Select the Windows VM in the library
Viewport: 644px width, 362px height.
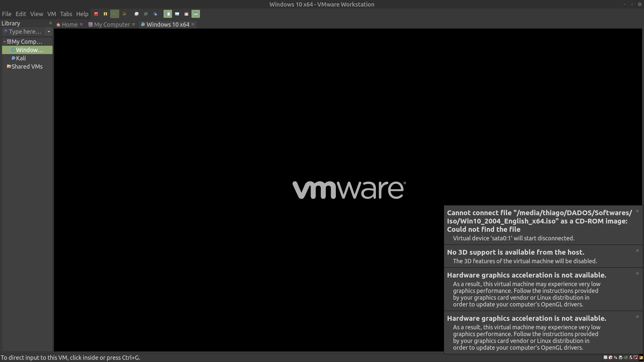(x=27, y=50)
